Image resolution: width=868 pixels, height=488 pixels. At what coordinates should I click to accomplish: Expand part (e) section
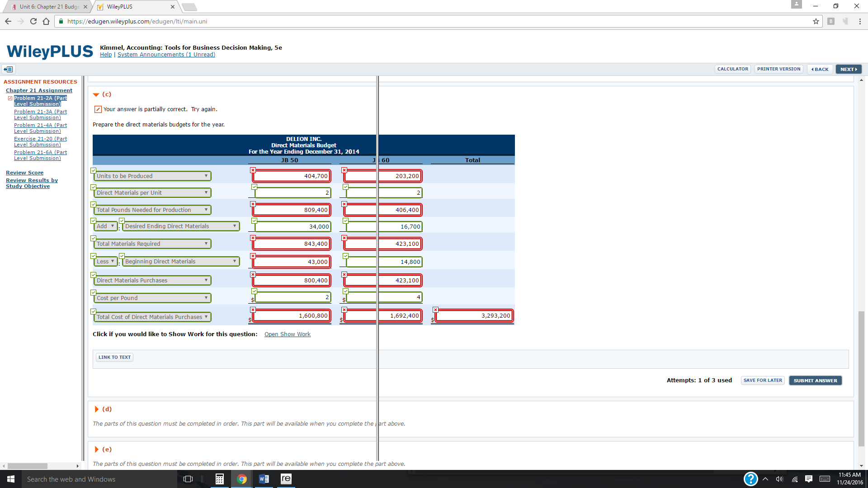tap(96, 450)
